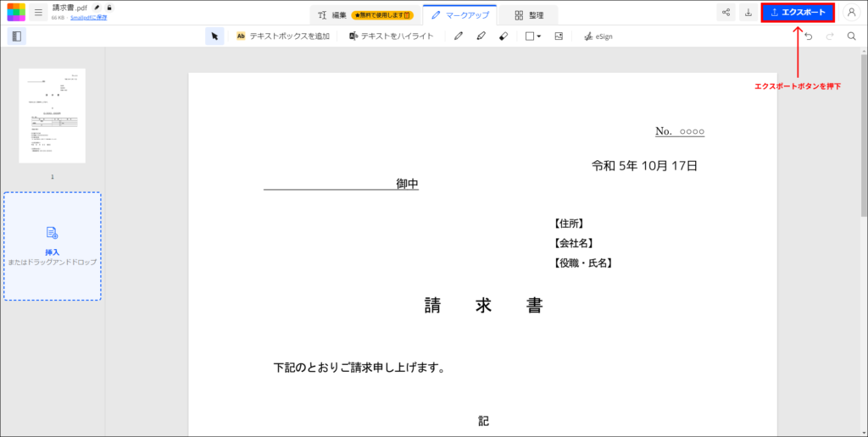This screenshot has height=437, width=868.
Task: Select the highlighter pen tool
Action: tap(481, 36)
